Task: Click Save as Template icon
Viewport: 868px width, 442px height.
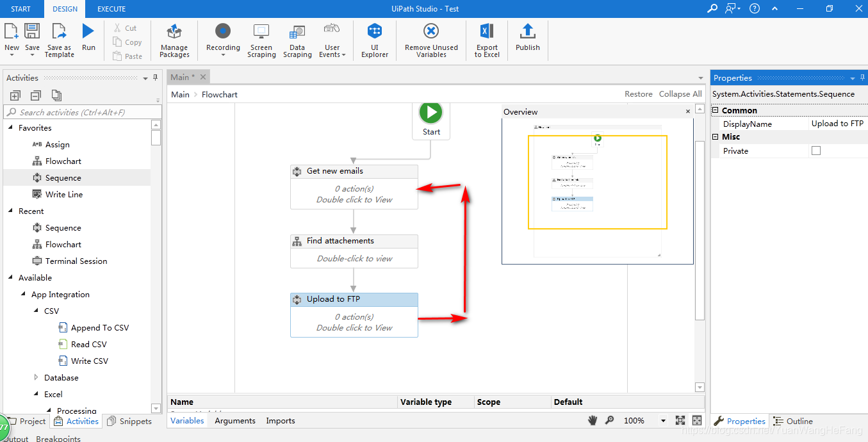Action: (59, 31)
